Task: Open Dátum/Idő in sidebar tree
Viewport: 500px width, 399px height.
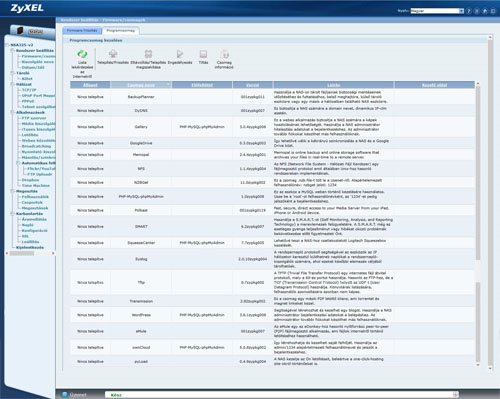Action: (33, 67)
